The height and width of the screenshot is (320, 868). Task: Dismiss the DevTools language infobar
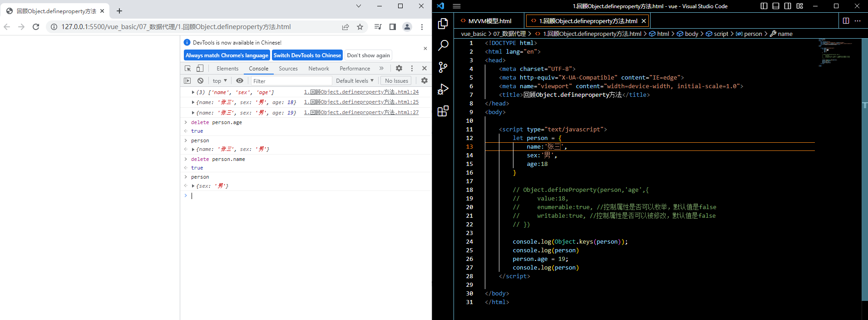tap(425, 48)
